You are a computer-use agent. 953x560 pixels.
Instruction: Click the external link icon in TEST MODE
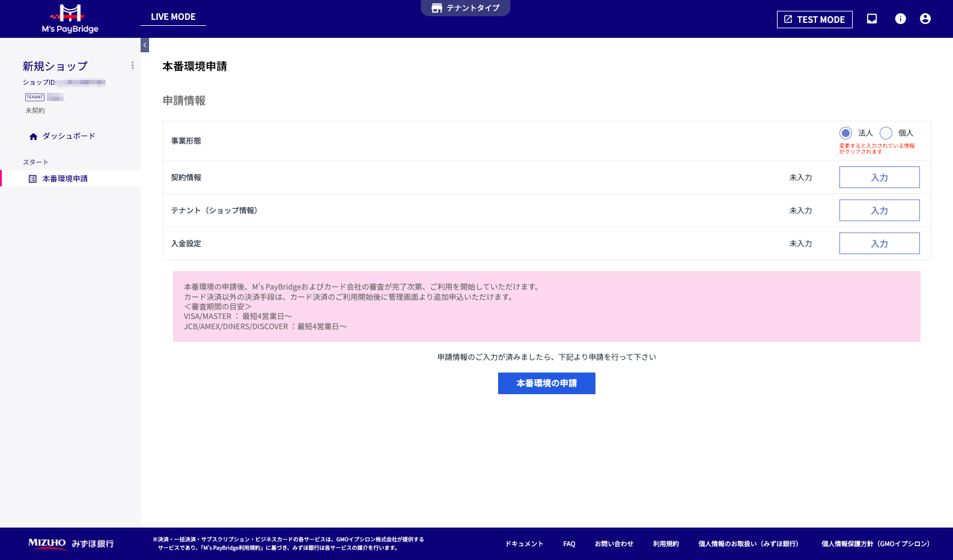tap(788, 19)
